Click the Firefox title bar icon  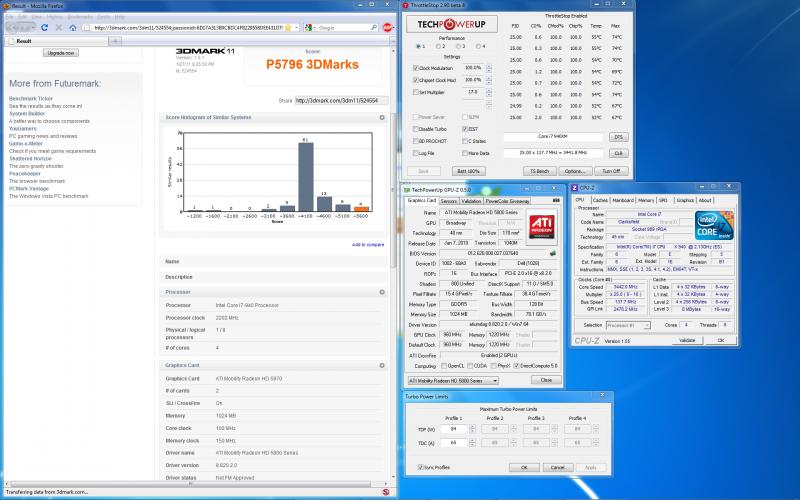7,5
